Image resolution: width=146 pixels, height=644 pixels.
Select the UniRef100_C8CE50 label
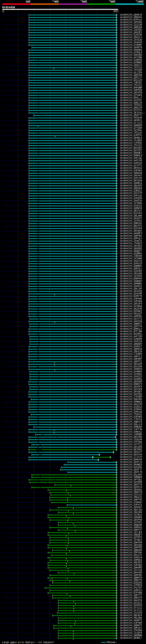click(x=131, y=30)
